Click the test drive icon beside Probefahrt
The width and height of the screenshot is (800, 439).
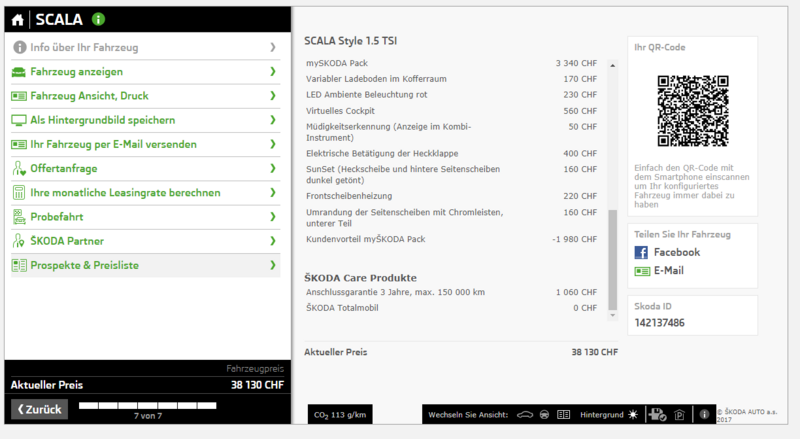tap(19, 217)
